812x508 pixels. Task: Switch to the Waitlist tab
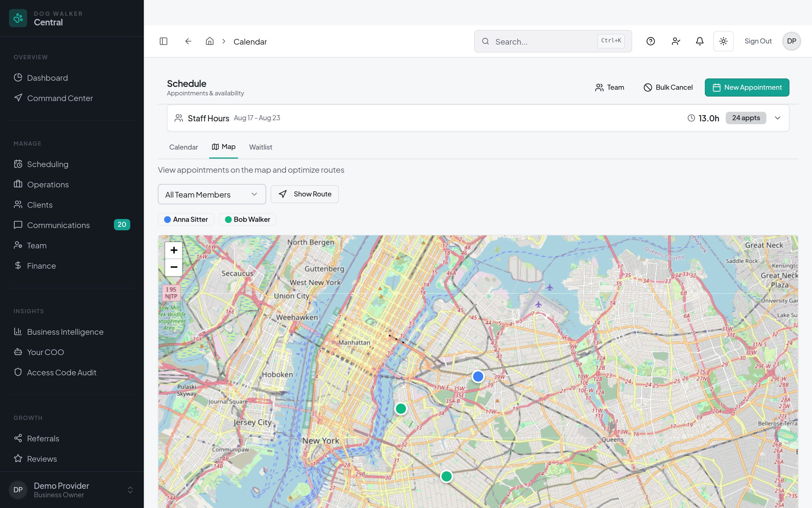click(x=261, y=147)
